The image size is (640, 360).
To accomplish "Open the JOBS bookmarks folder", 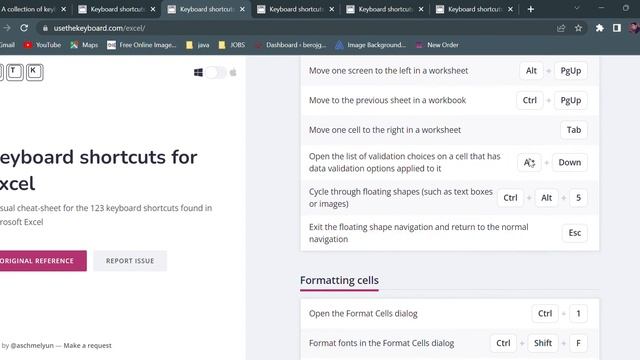I will tap(232, 45).
